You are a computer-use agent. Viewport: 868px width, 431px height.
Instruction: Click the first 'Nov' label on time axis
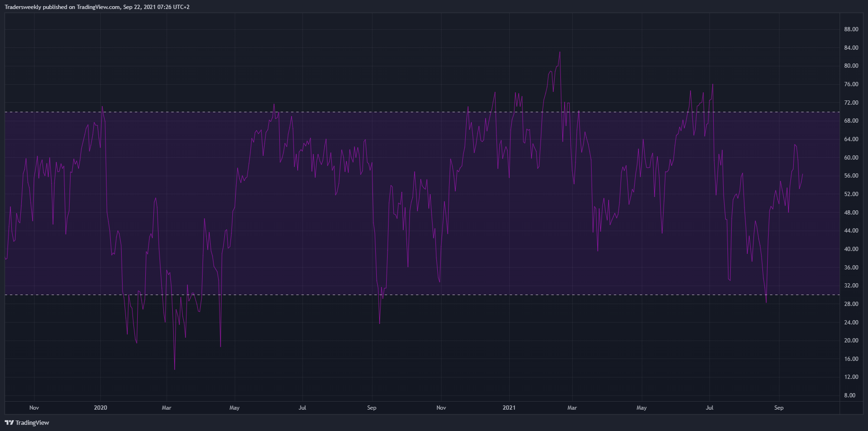pyautogui.click(x=34, y=408)
